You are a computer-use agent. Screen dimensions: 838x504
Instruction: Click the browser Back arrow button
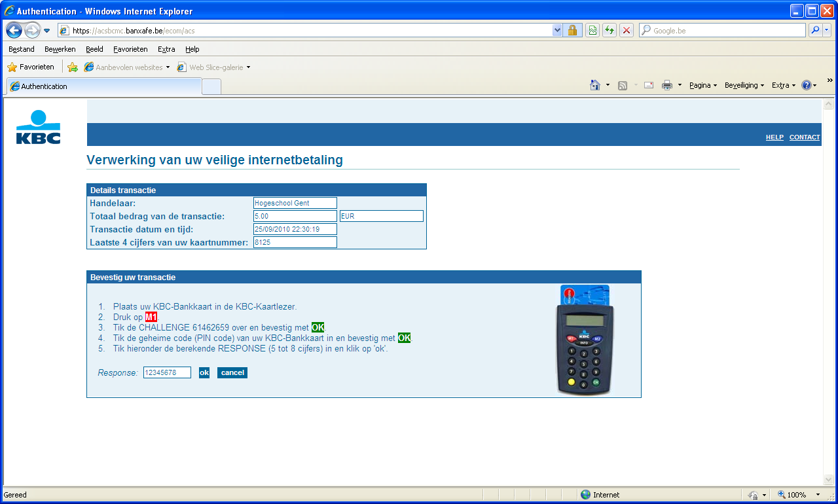[x=14, y=30]
